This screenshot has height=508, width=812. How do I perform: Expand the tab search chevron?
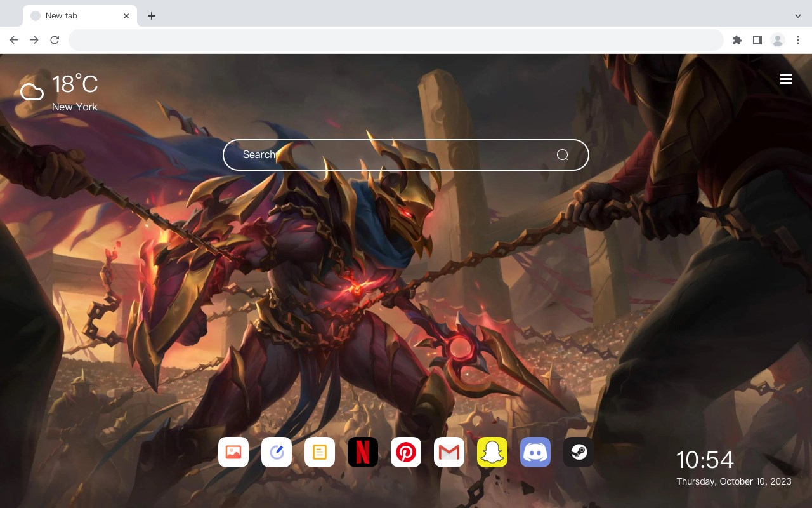click(x=798, y=16)
